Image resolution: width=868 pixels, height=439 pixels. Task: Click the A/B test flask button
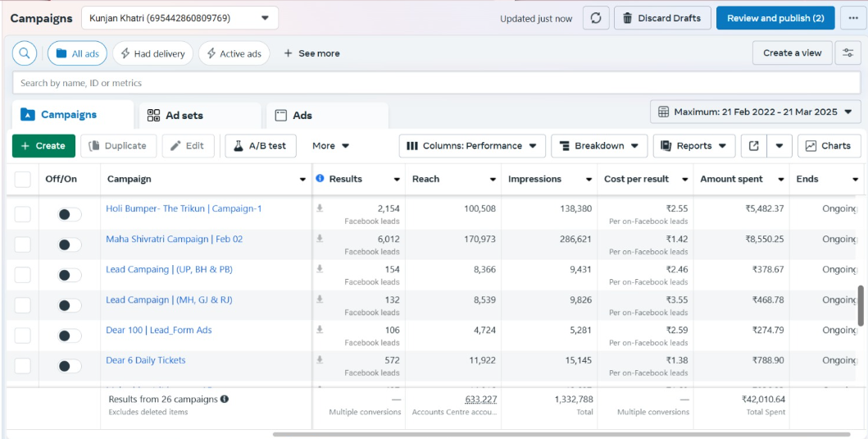260,146
